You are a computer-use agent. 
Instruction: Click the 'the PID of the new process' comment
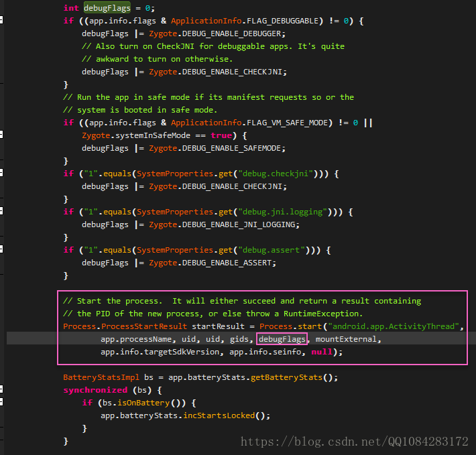213,314
